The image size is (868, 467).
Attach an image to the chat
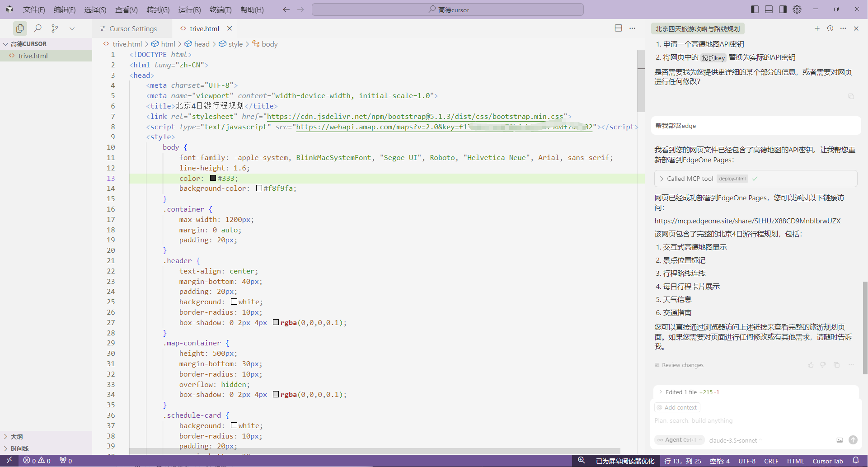pyautogui.click(x=840, y=440)
